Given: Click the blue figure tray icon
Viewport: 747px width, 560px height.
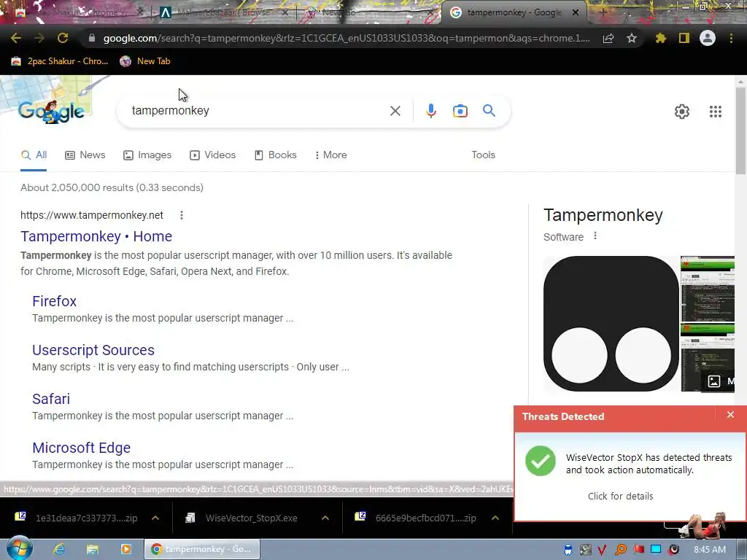Looking at the screenshot, I should point(568,550).
